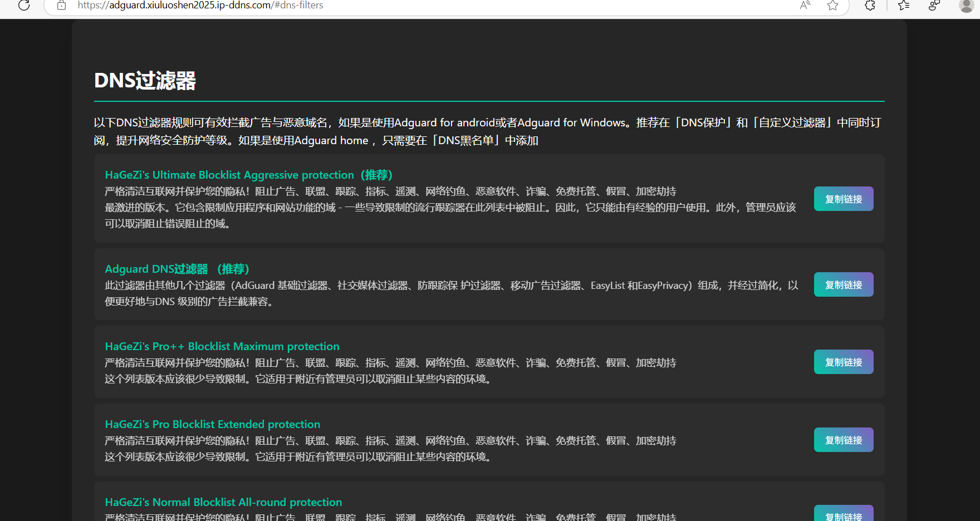Open the browser sharing/people icon

click(933, 5)
